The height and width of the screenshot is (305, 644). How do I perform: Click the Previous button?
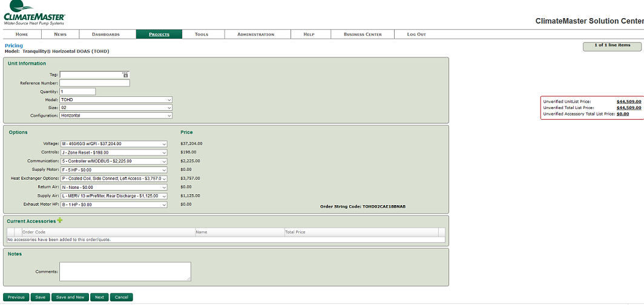(x=16, y=297)
